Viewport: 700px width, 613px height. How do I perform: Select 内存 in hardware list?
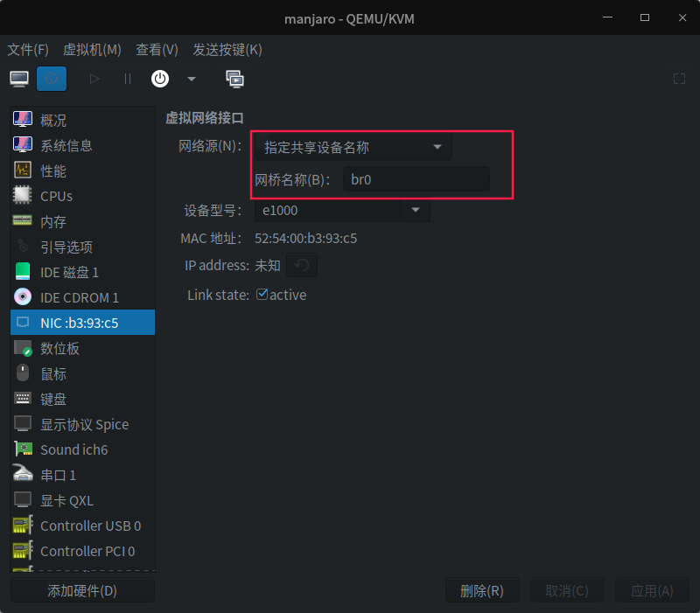pyautogui.click(x=82, y=221)
